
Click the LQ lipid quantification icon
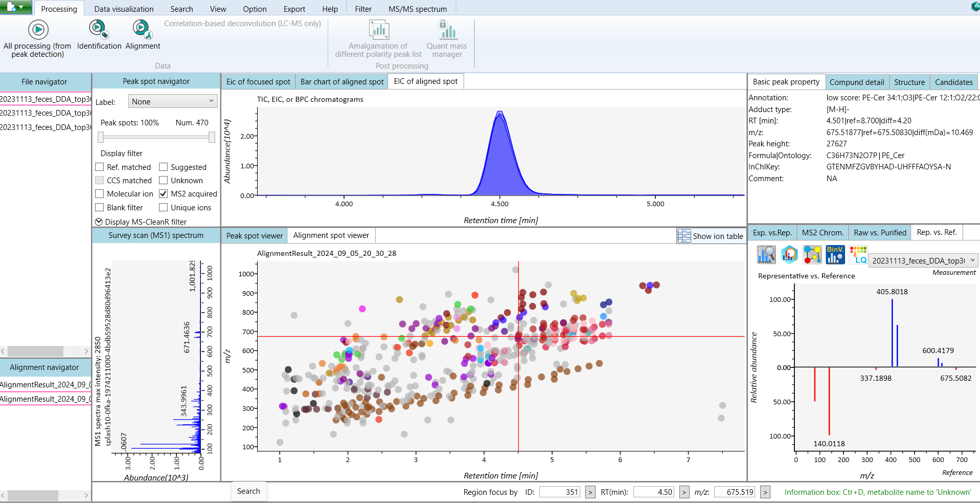point(858,255)
